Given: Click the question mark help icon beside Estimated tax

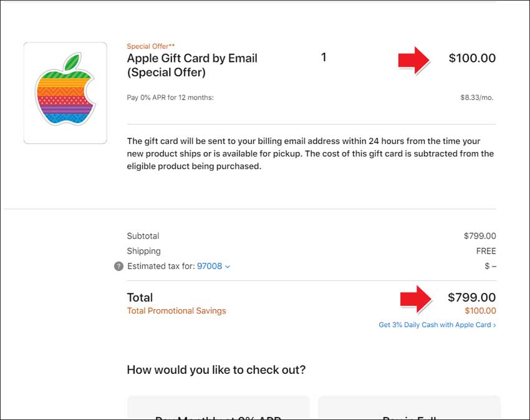Looking at the screenshot, I should (x=118, y=266).
